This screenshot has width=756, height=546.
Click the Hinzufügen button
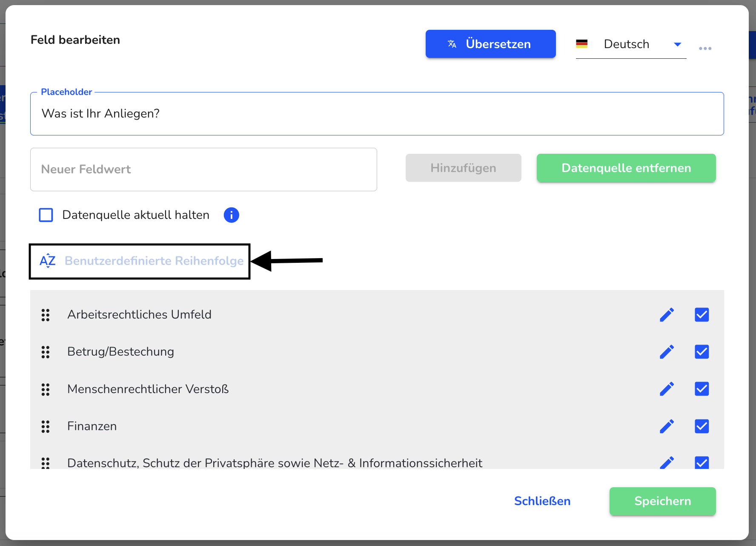(x=463, y=168)
